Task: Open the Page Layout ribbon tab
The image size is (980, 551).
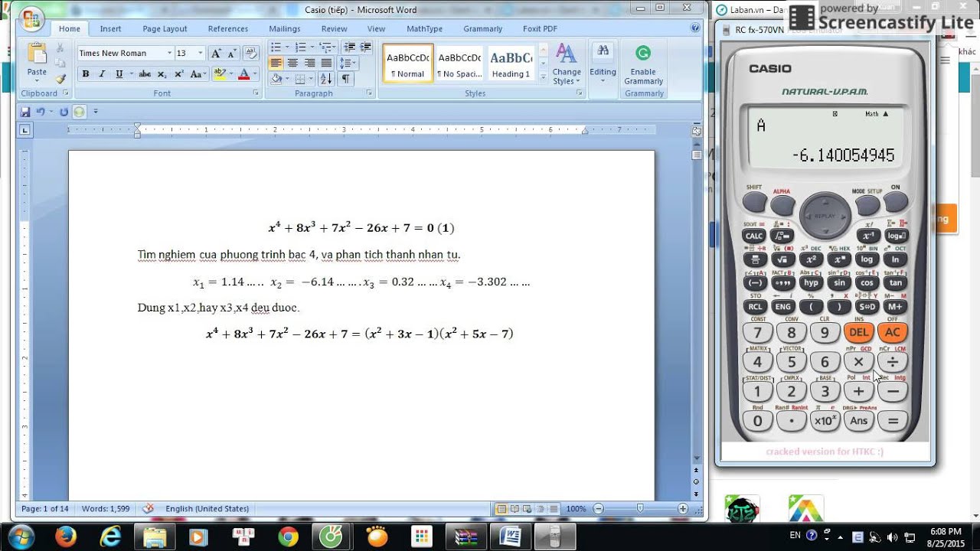Action: point(165,28)
